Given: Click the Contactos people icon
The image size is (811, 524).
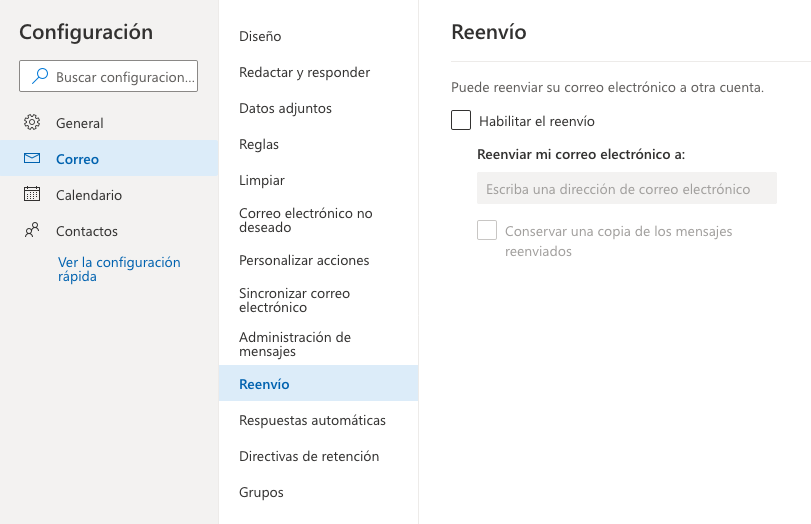Looking at the screenshot, I should coord(32,230).
